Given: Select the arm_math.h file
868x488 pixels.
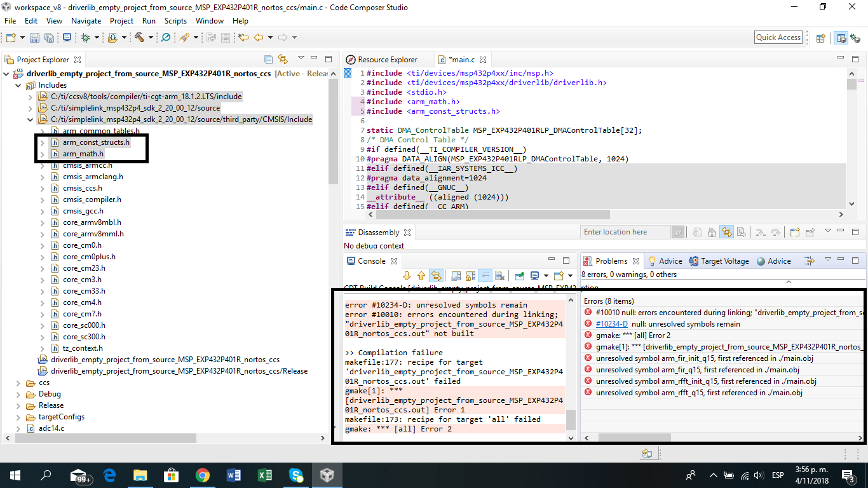Looking at the screenshot, I should tap(83, 154).
